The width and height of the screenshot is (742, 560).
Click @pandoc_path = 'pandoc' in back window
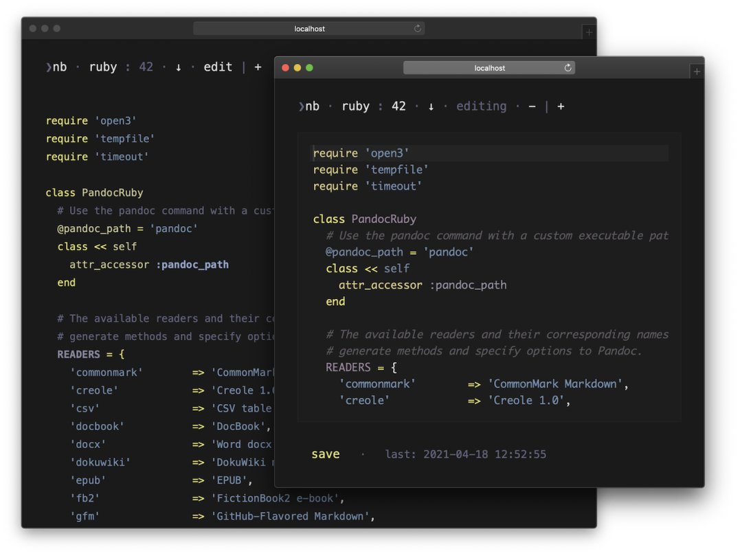[x=127, y=229]
